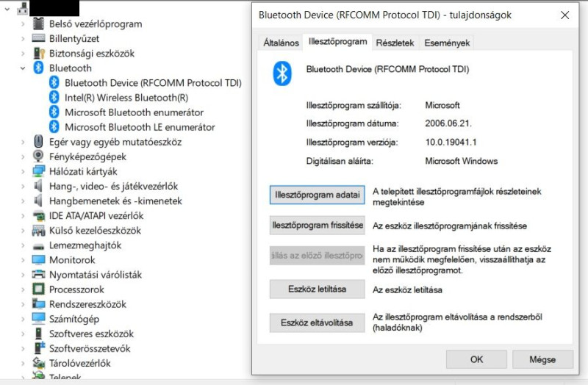Click the Eszköz letiltása button
The height and width of the screenshot is (385, 588).
click(318, 289)
